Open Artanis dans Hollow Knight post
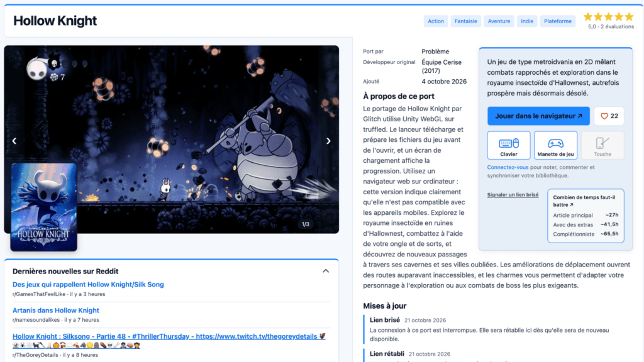This screenshot has height=362, width=644. pyautogui.click(x=55, y=310)
